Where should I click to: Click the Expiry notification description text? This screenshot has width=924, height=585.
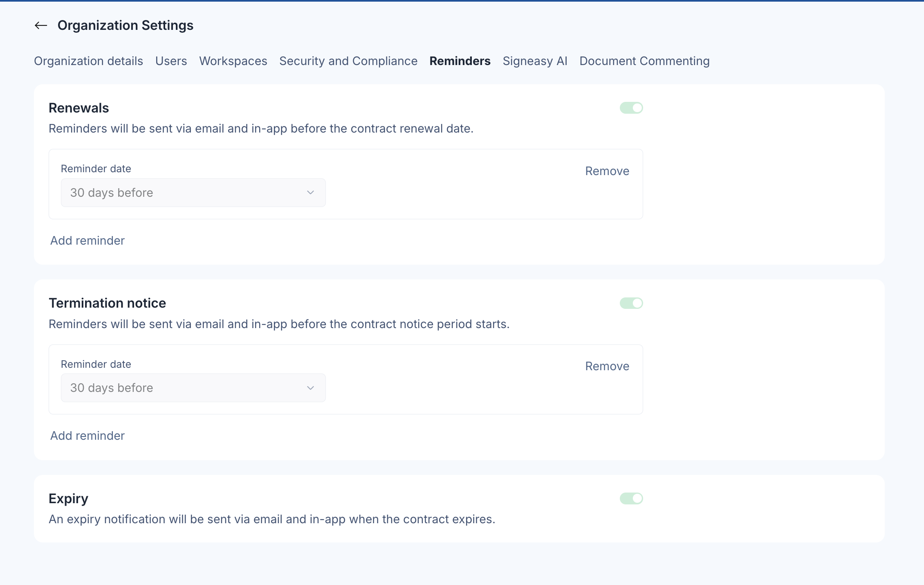pos(272,519)
